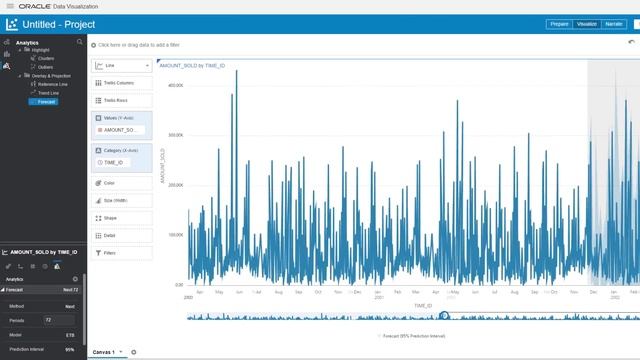Open the Line chart type dropdown
Viewport: 640px width, 360px height.
tap(122, 66)
